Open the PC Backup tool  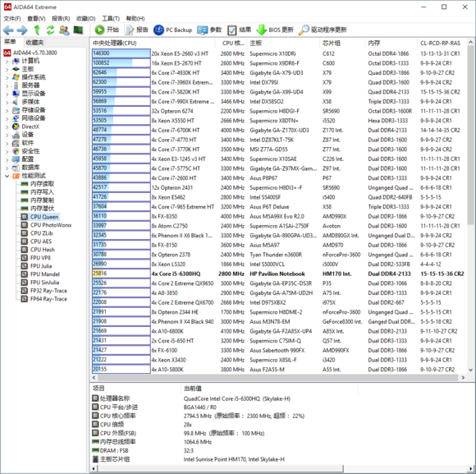click(x=172, y=30)
